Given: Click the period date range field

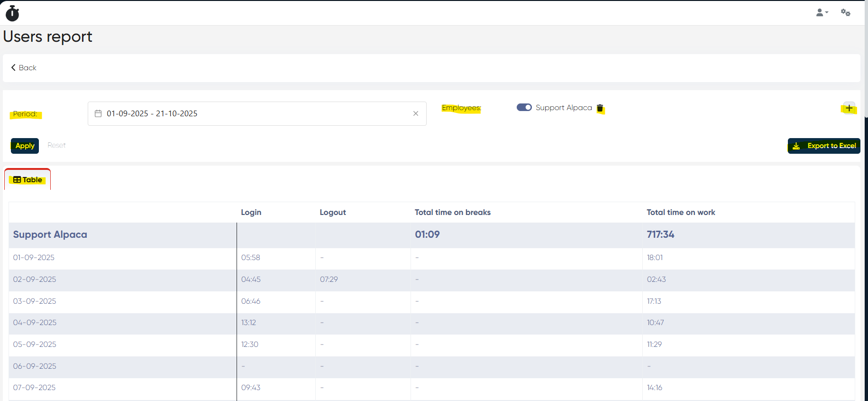Looking at the screenshot, I should (256, 114).
